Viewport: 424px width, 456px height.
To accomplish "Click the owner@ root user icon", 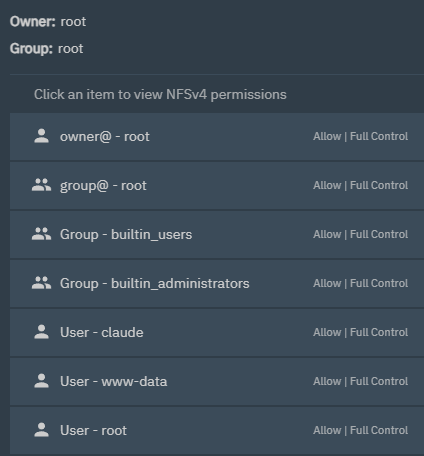I will 41,136.
